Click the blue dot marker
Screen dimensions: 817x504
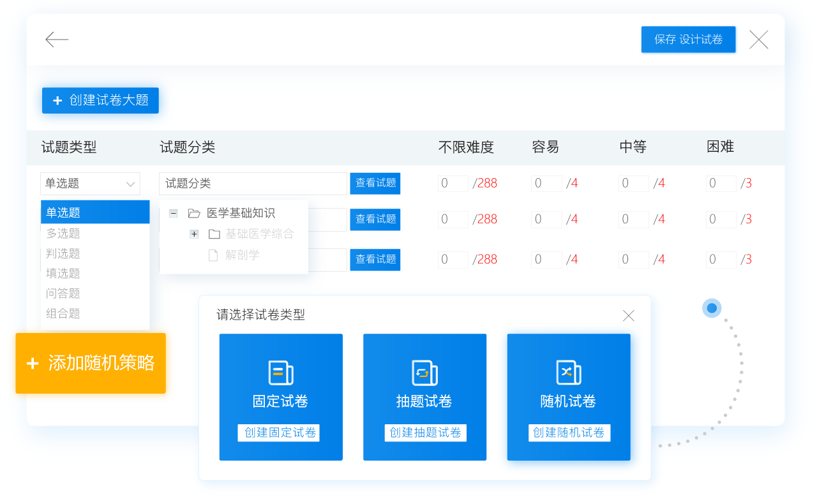712,308
